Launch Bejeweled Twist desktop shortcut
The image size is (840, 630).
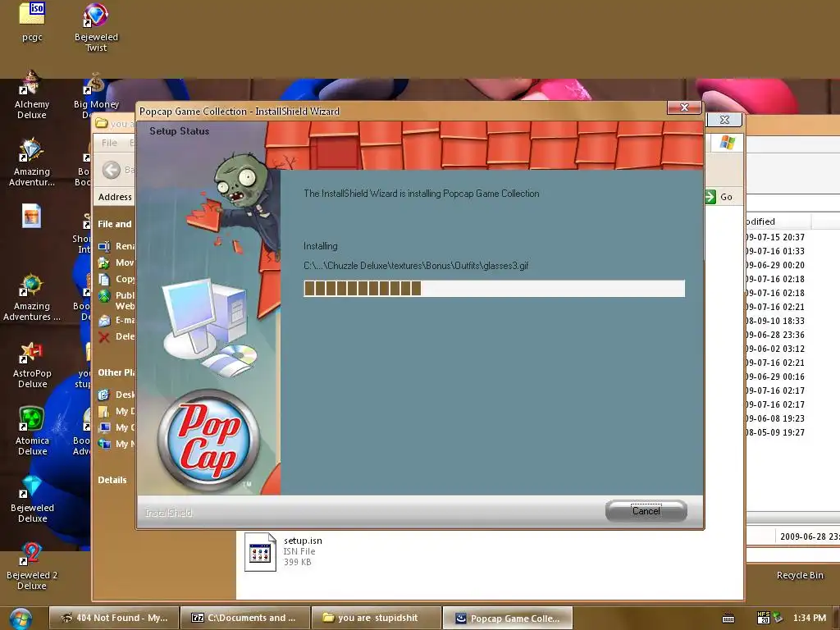click(x=96, y=27)
